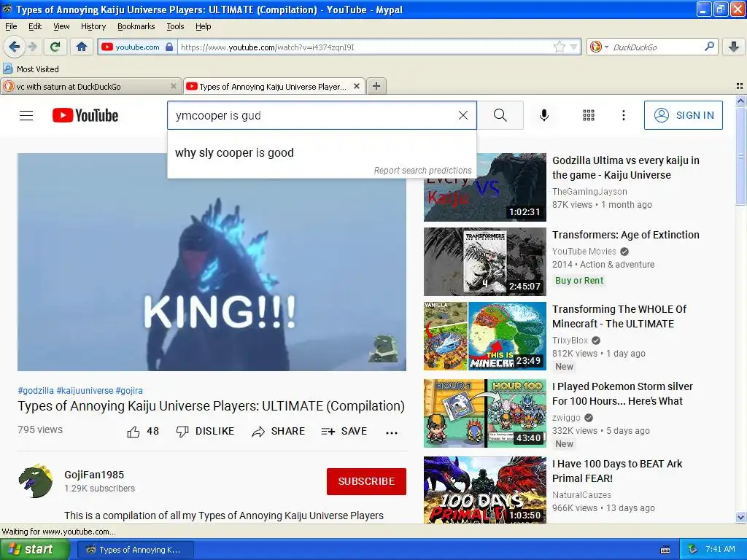Close the Types of Annoying Kaiju Universe tab
The image size is (747, 560).
pos(356,86)
